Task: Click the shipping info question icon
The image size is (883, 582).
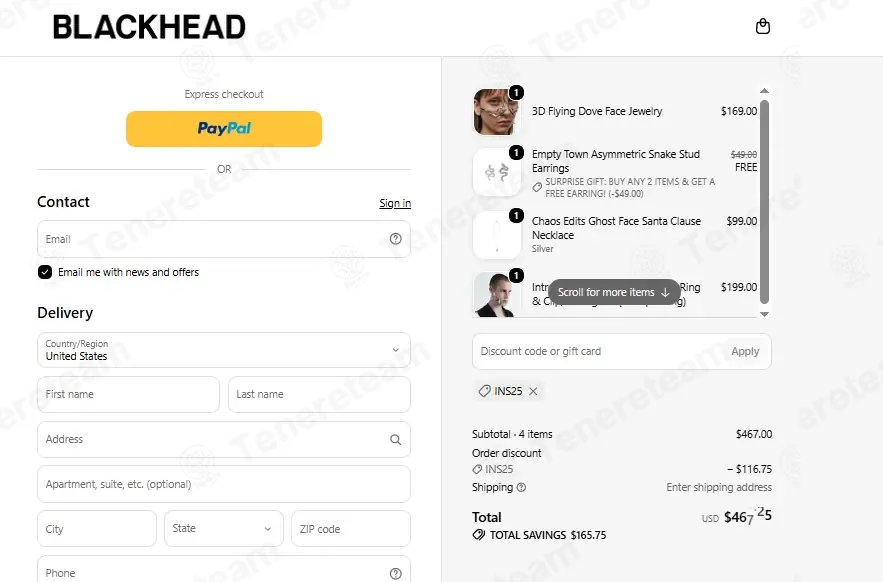Action: [521, 487]
